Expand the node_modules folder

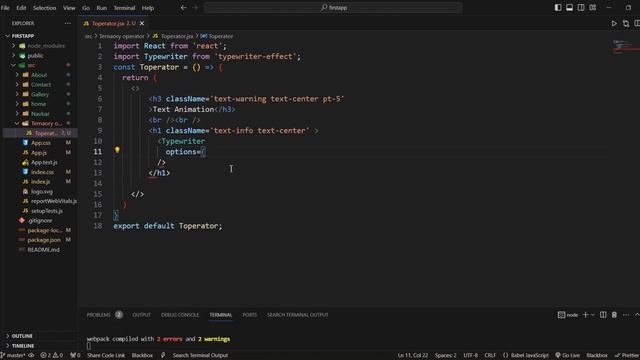pos(13,46)
